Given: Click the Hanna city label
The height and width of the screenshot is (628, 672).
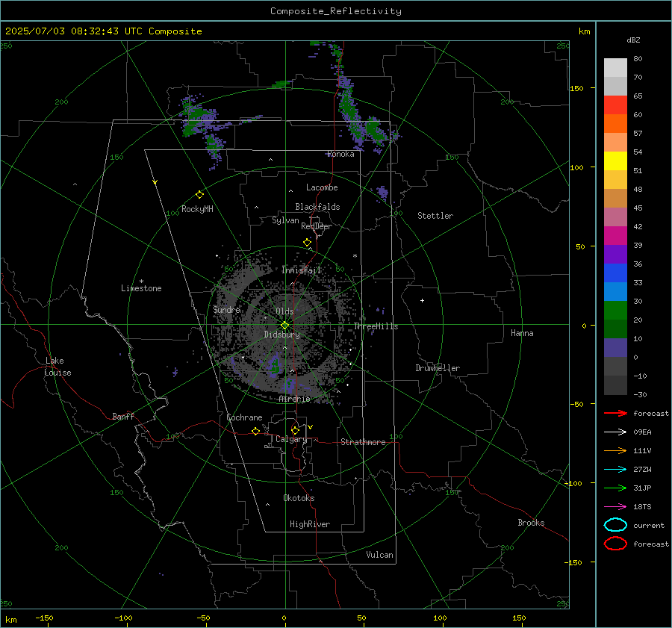Looking at the screenshot, I should point(522,333).
